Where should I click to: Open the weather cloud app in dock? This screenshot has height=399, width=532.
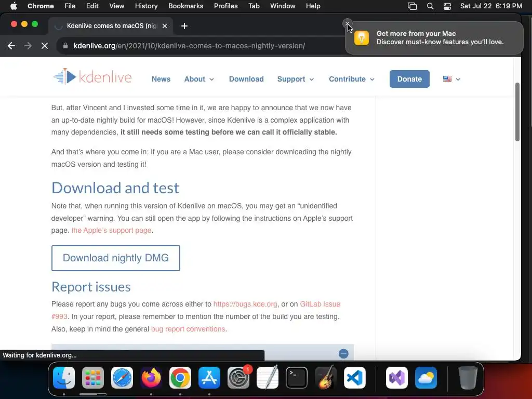click(426, 378)
